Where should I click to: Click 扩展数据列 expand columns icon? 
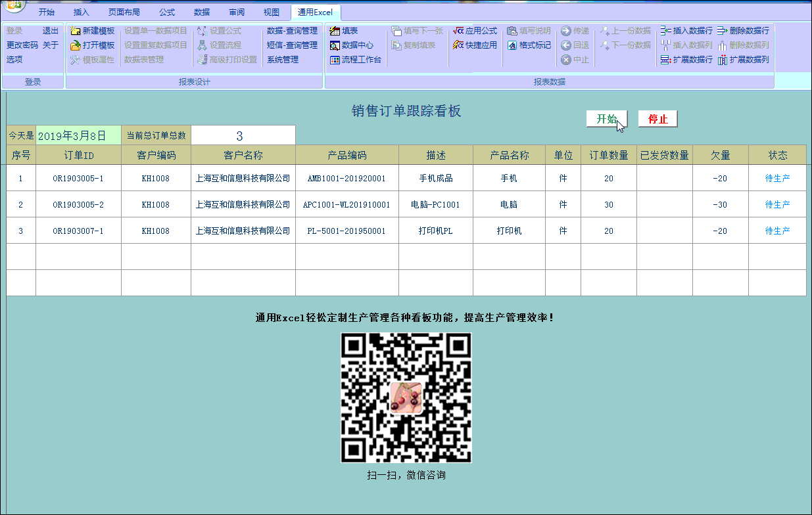[x=722, y=60]
